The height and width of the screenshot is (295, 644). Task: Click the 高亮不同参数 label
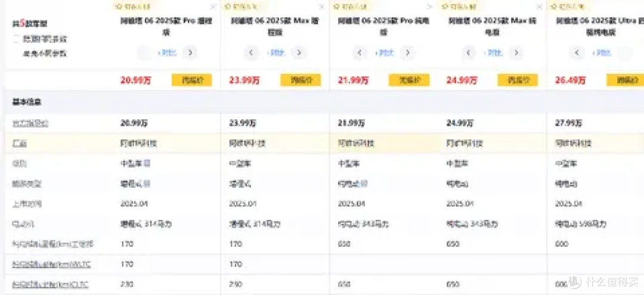click(44, 53)
